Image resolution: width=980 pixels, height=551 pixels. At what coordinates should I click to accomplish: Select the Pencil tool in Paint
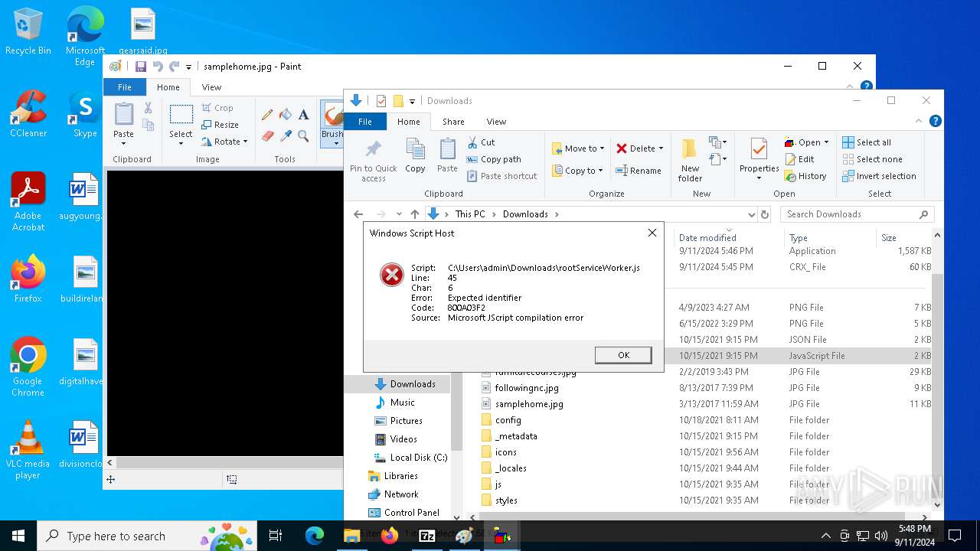[267, 115]
